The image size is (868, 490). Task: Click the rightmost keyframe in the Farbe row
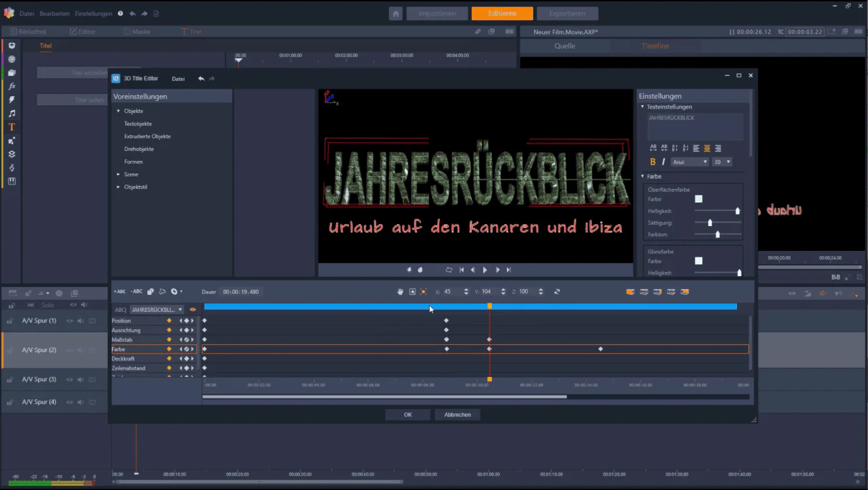tap(601, 349)
